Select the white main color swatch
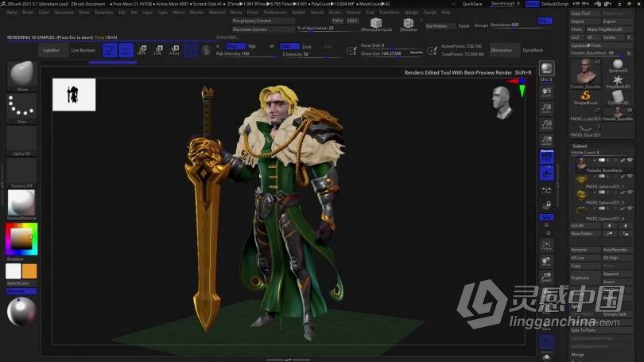Screen dimensions: 644x362 pyautogui.click(x=14, y=271)
